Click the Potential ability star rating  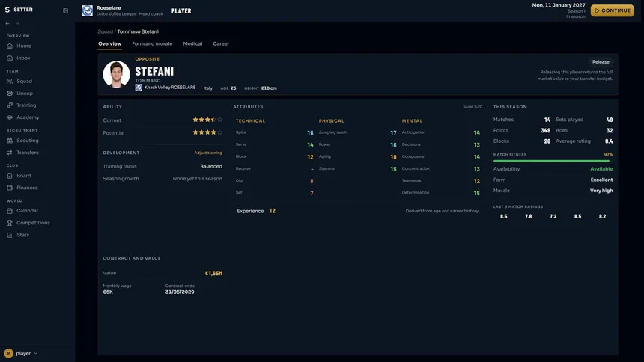point(207,132)
